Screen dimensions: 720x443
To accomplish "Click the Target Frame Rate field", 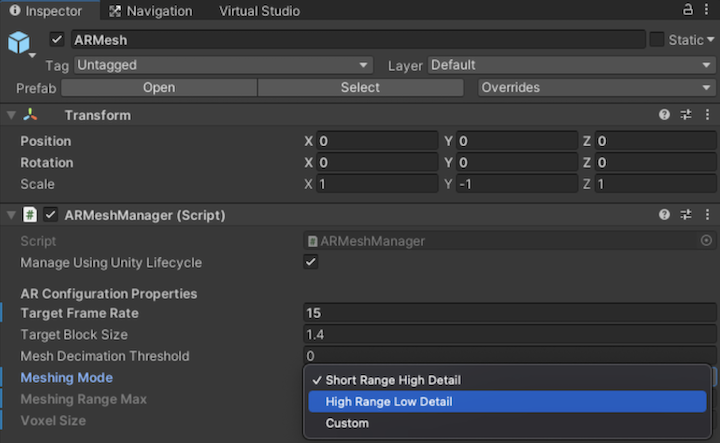I will coord(510,313).
